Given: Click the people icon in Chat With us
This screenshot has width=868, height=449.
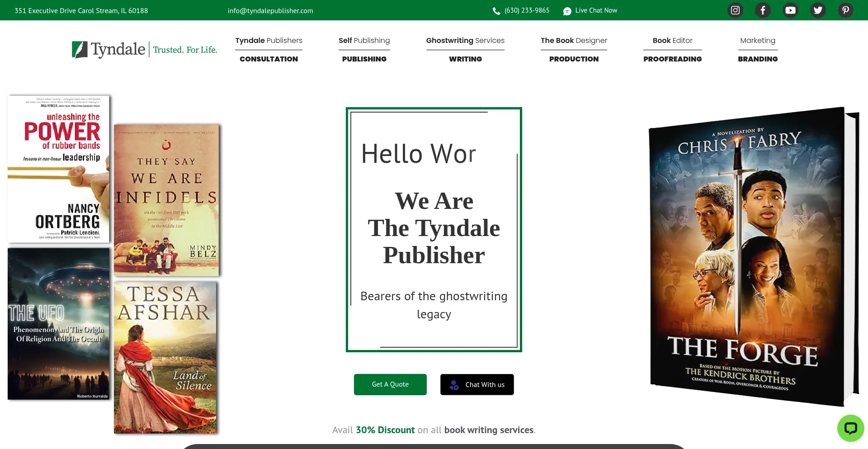Looking at the screenshot, I should [x=454, y=385].
